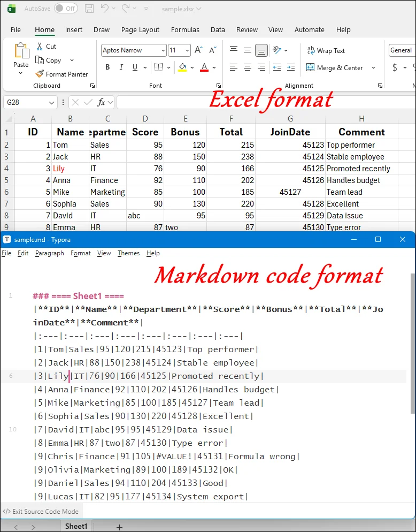Click the Paste clipboard icon
Screen dimensions: 416x532
[21, 50]
